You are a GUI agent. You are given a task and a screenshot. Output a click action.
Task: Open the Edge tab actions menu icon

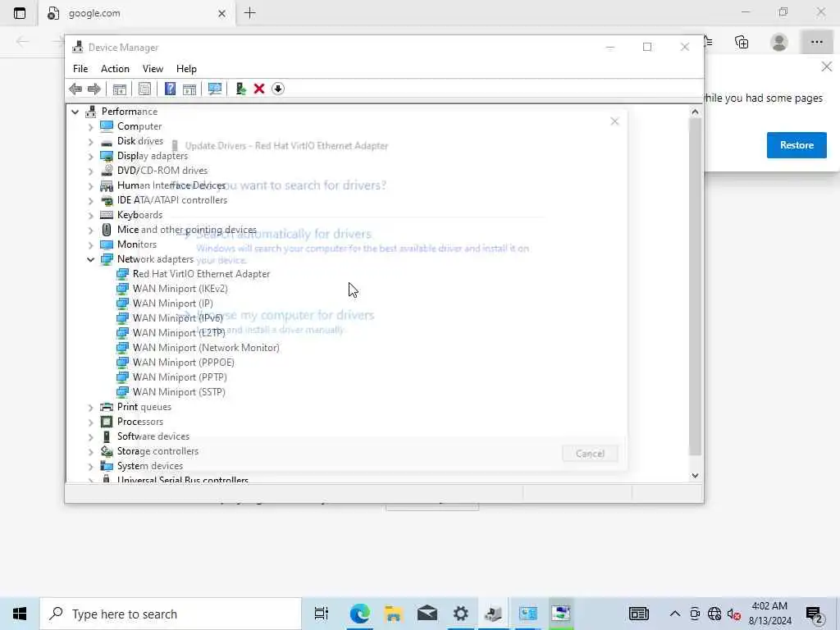coord(20,13)
